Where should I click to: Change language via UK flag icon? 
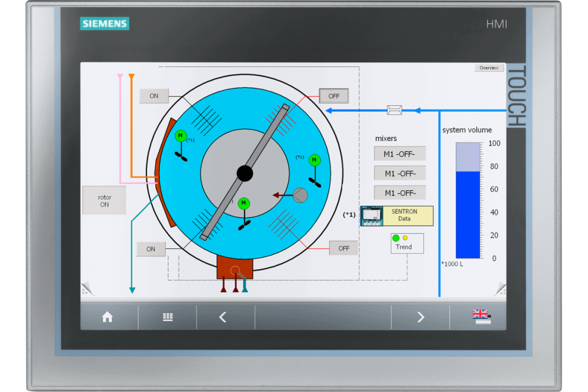(481, 317)
